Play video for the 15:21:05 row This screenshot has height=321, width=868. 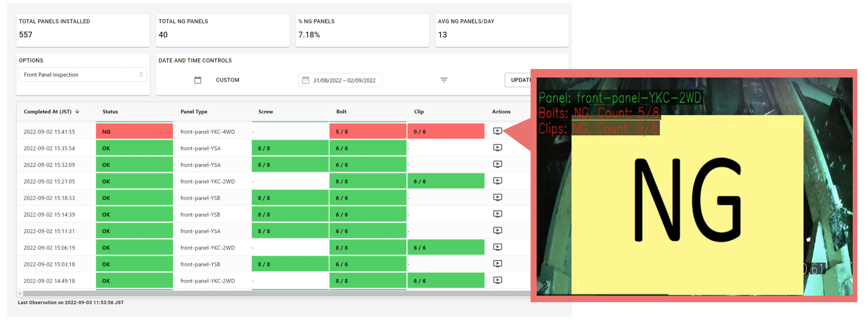pyautogui.click(x=497, y=181)
